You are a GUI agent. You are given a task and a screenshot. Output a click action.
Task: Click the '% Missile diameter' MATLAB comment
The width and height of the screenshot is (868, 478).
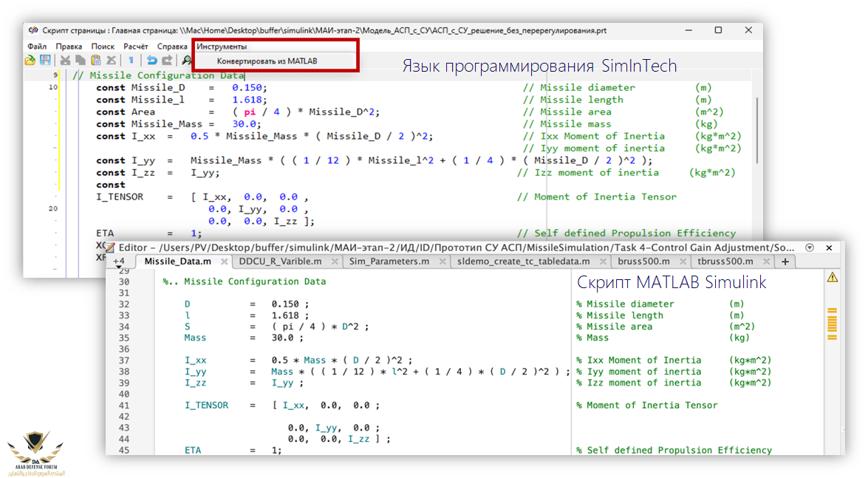pos(625,304)
